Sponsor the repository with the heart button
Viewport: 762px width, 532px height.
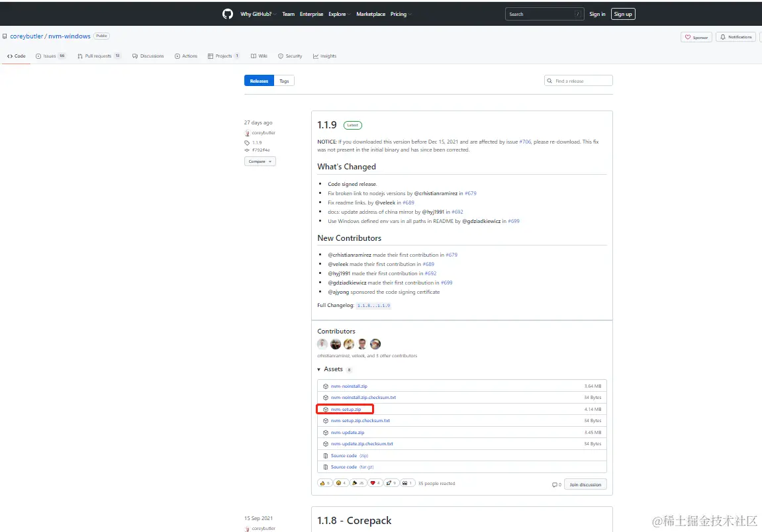point(696,37)
